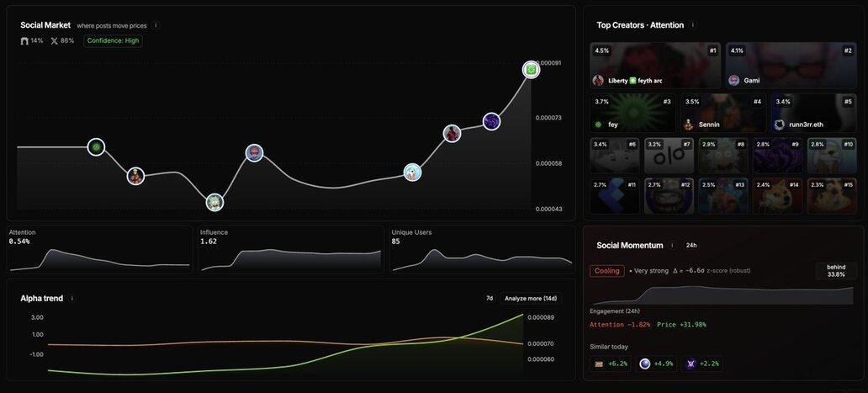
Task: Click the info icon beside Social Market subtitle
Action: [x=156, y=25]
